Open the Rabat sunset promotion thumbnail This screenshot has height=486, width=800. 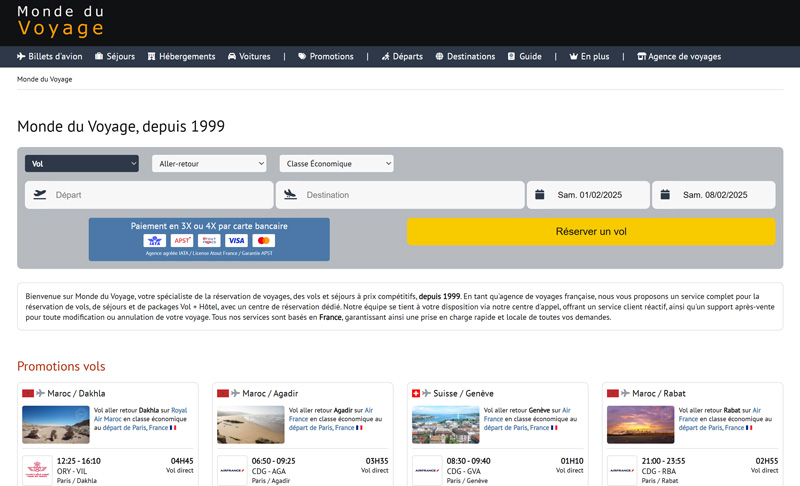(640, 424)
